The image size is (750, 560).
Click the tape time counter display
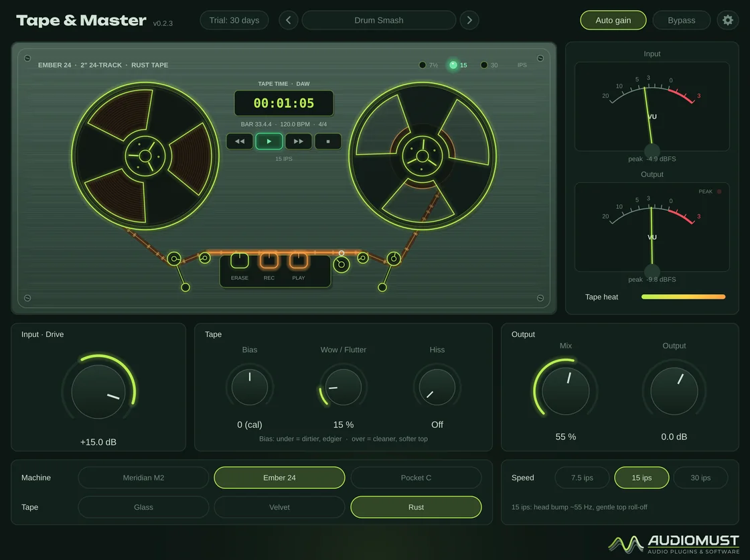coord(284,103)
